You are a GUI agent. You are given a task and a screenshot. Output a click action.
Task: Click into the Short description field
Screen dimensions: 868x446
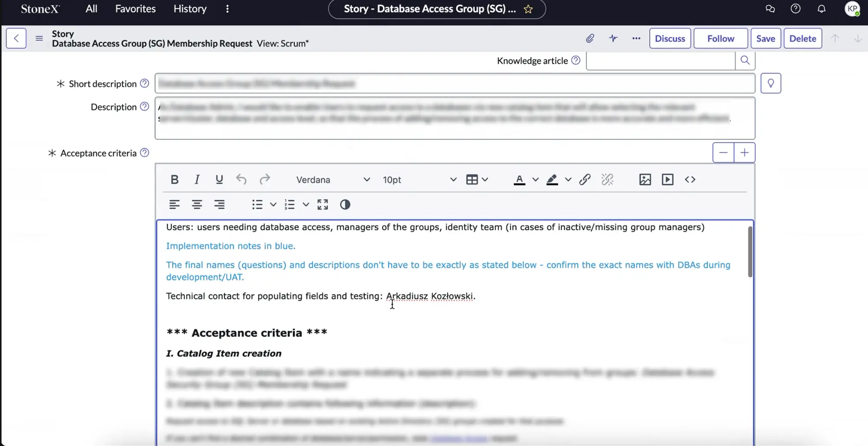tap(454, 83)
